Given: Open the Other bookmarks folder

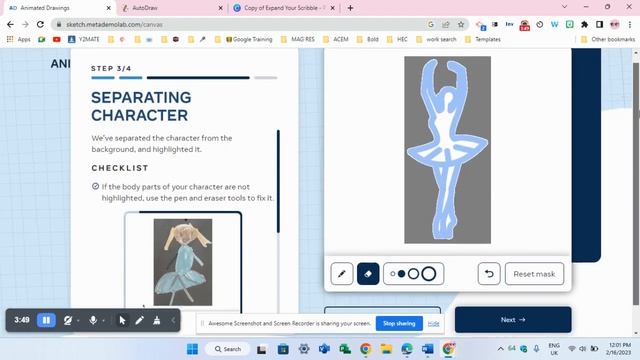Looking at the screenshot, I should (608, 39).
